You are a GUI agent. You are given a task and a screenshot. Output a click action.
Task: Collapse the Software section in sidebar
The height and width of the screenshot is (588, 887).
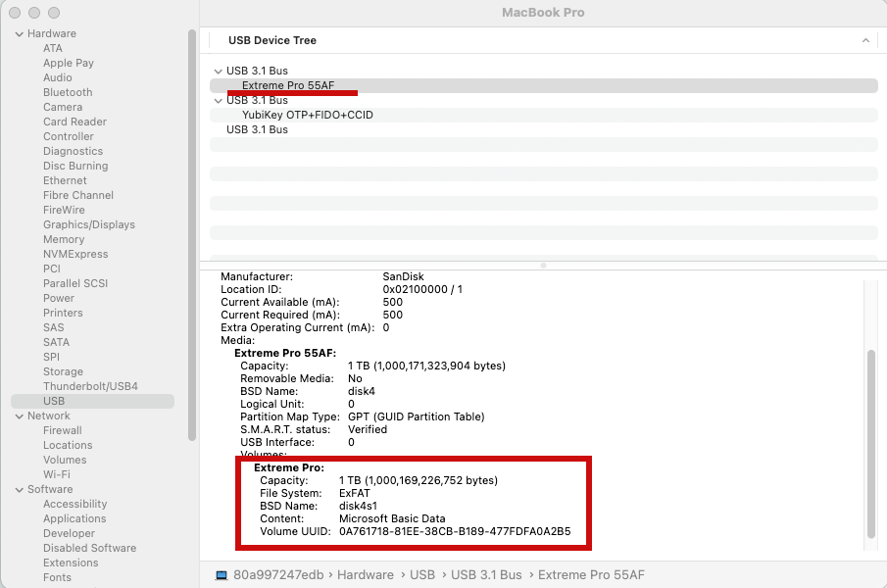[20, 490]
